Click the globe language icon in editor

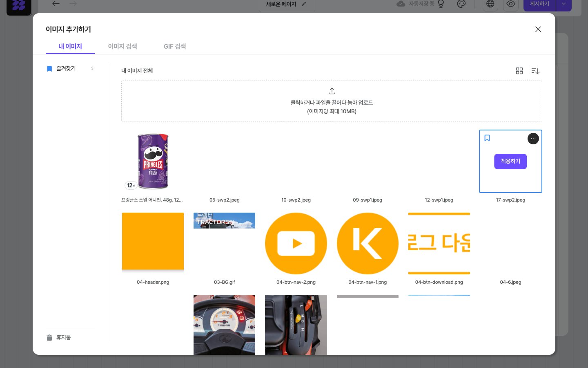490,4
